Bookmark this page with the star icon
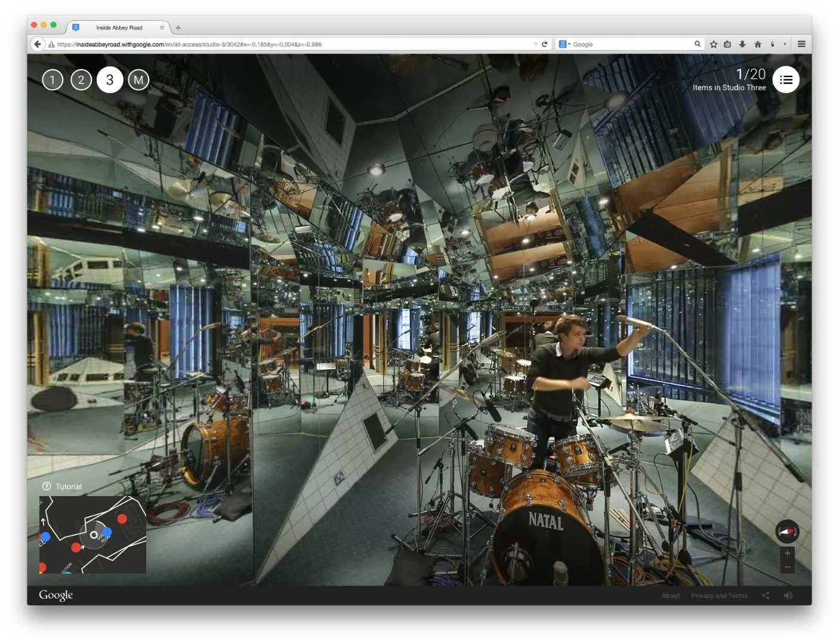 [x=713, y=44]
